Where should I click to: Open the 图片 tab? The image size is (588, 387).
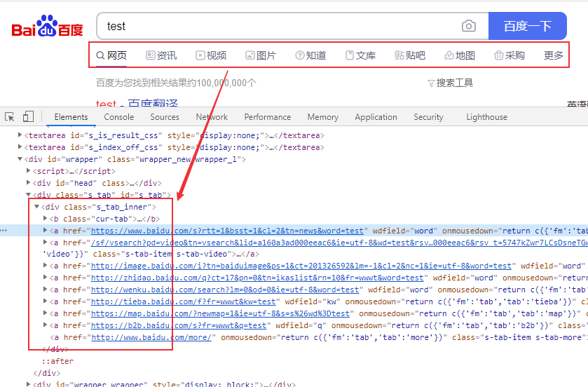coord(261,55)
